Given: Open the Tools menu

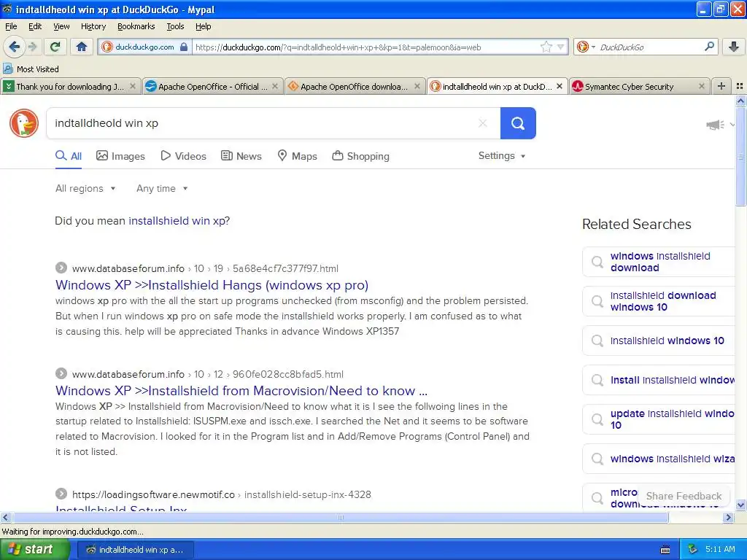Looking at the screenshot, I should pos(175,26).
